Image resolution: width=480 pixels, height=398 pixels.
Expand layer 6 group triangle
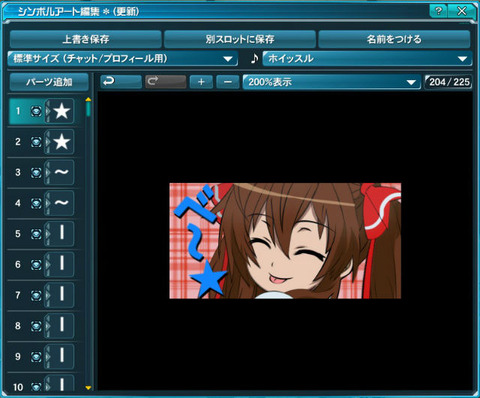[x=47, y=265]
